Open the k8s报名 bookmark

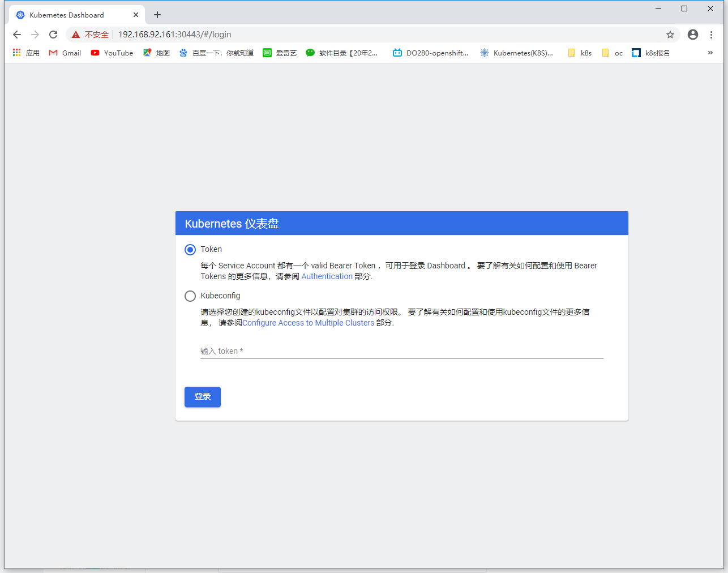pyautogui.click(x=651, y=53)
